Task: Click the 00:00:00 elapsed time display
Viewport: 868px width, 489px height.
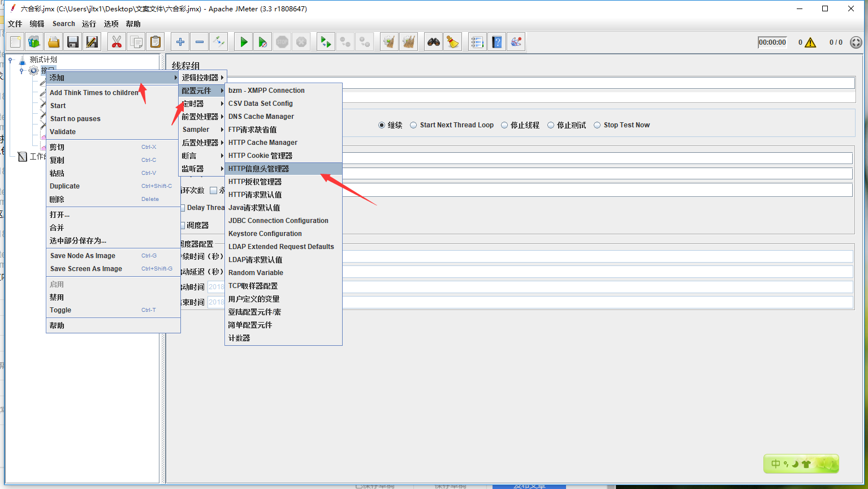Action: (772, 42)
